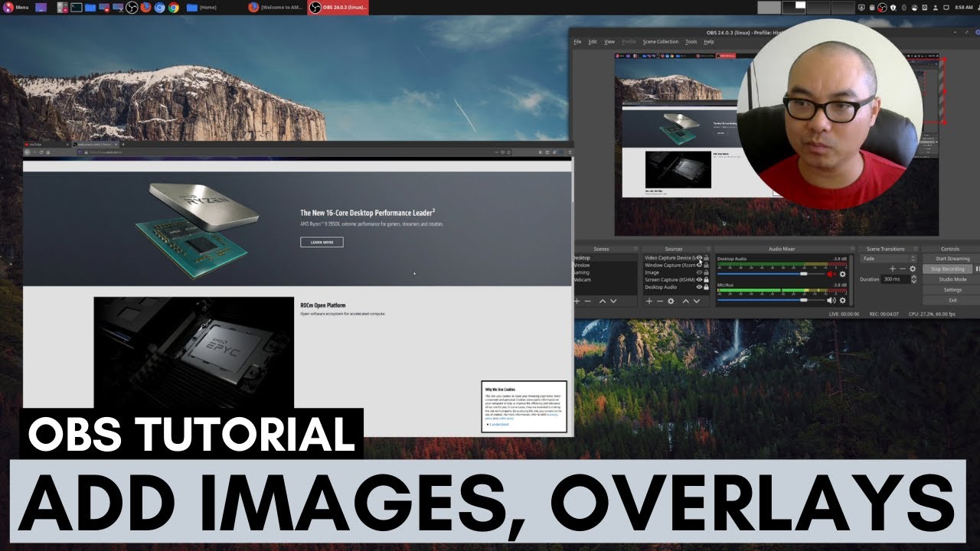Add a new source with the plus icon
980x551 pixels.
tap(649, 302)
